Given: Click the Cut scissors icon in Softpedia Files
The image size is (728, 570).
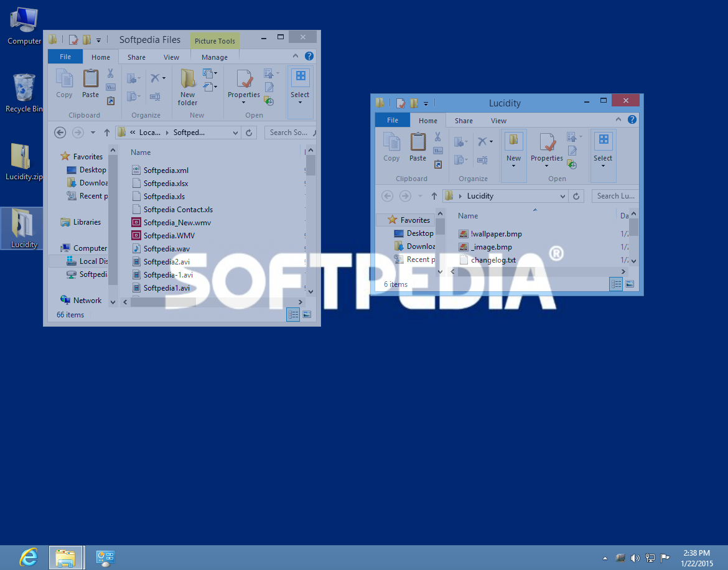Looking at the screenshot, I should click(x=111, y=73).
